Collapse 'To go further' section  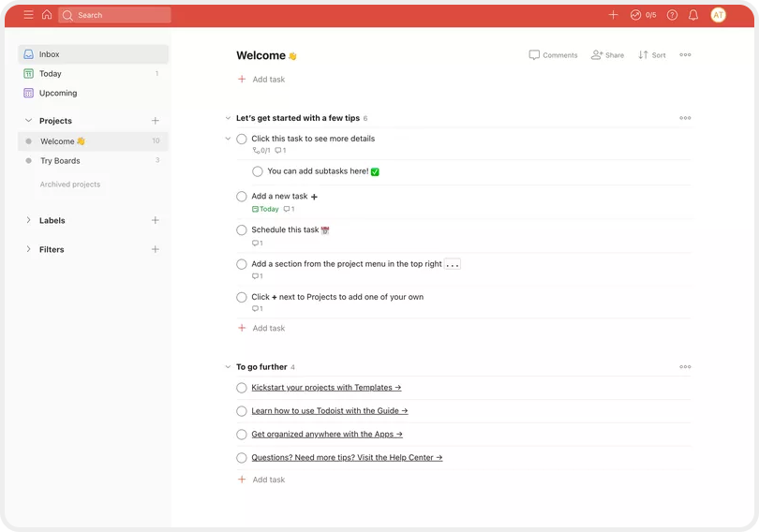click(x=228, y=367)
